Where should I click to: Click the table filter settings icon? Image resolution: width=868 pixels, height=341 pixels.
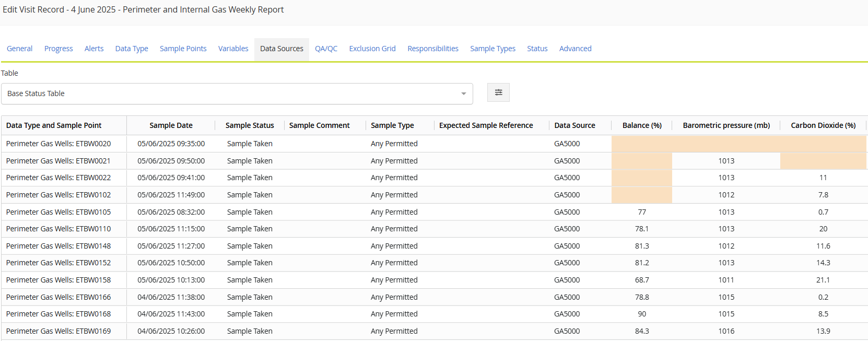tap(498, 92)
